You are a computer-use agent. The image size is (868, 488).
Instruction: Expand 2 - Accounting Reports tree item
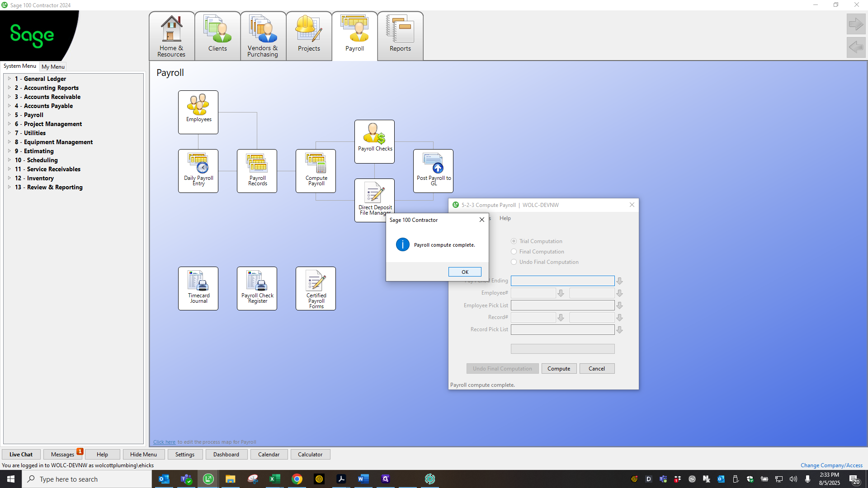click(x=9, y=88)
